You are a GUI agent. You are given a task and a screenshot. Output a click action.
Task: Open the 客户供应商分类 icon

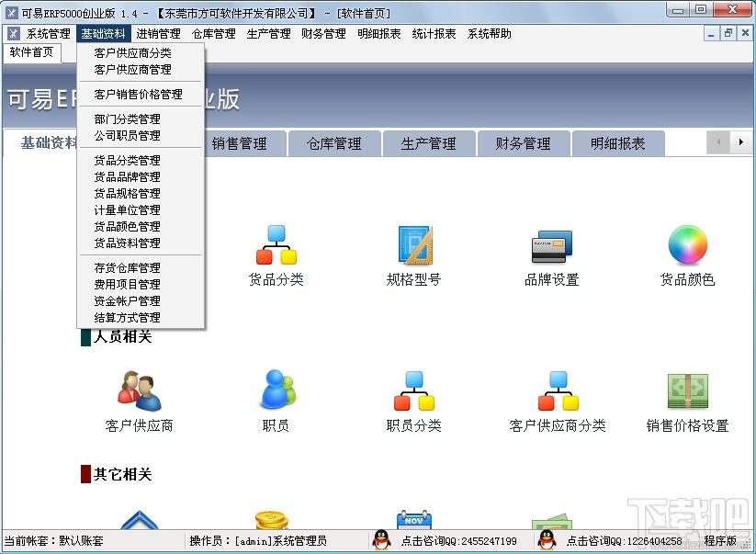(559, 390)
